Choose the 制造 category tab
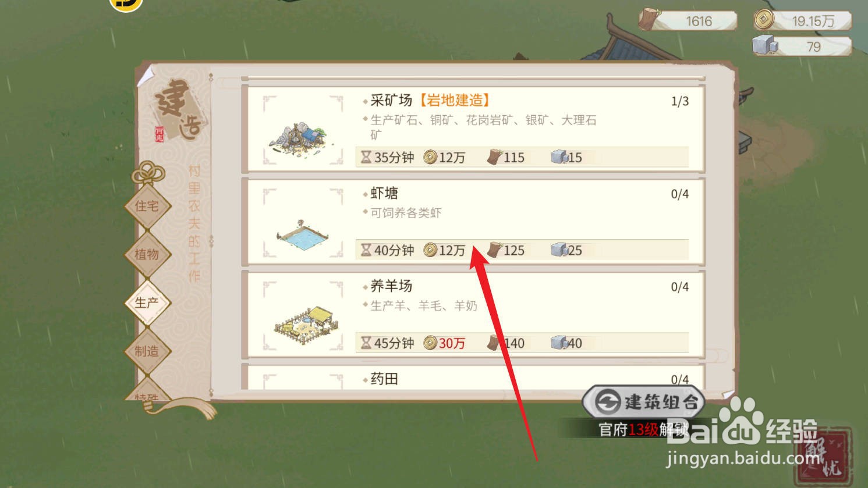 [147, 351]
